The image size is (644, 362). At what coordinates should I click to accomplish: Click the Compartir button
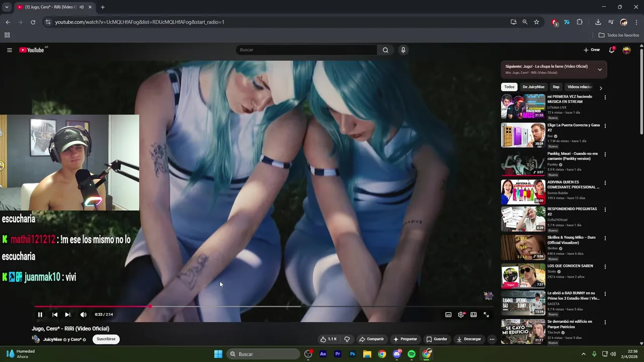point(371,339)
